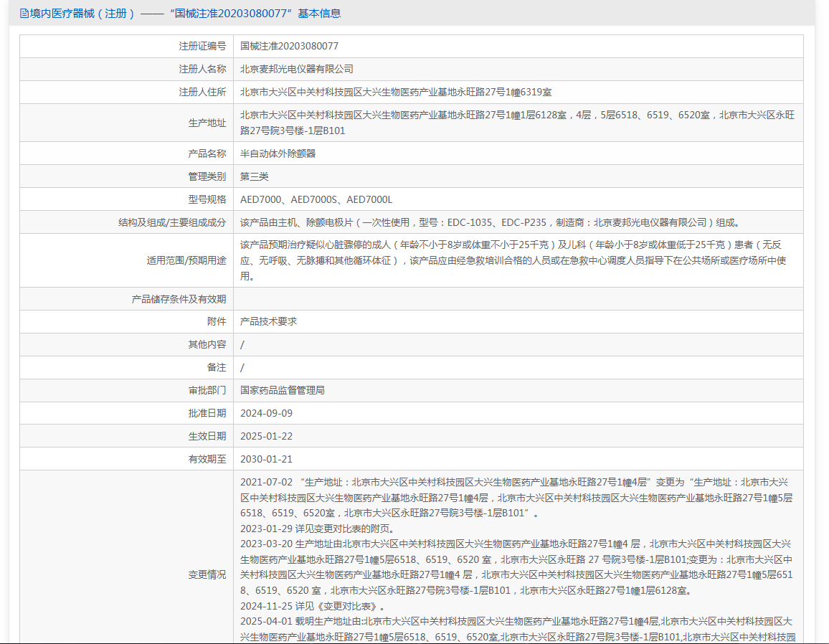Viewport: 829px width, 644px height.
Task: Click the 备注 label
Action: [x=217, y=367]
